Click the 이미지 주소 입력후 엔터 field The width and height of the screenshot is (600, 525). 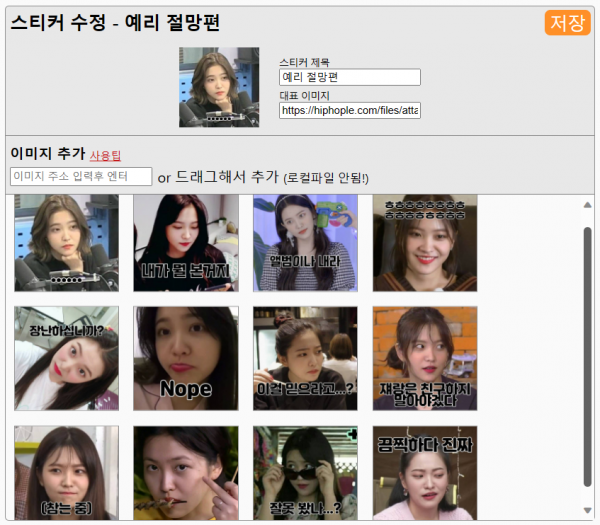81,177
